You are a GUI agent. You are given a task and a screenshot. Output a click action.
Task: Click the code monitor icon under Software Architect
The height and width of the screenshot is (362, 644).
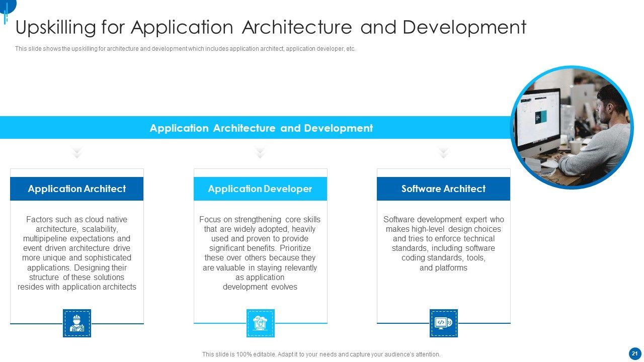[443, 323]
